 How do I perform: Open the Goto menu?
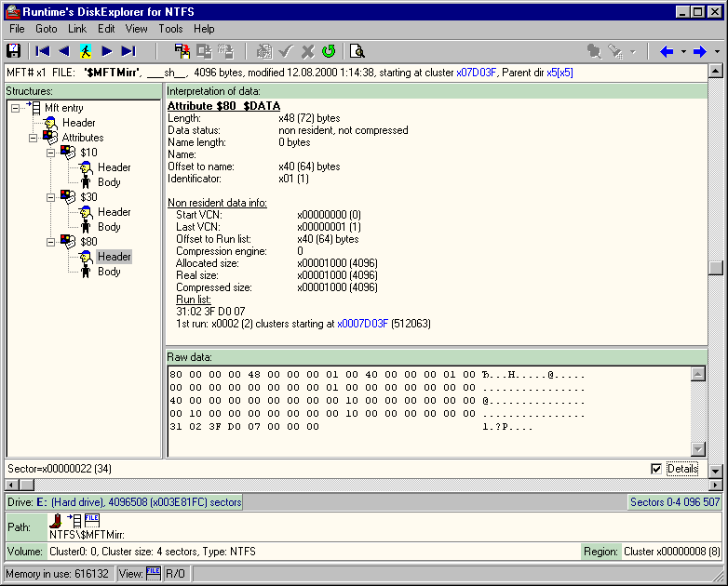pos(47,29)
